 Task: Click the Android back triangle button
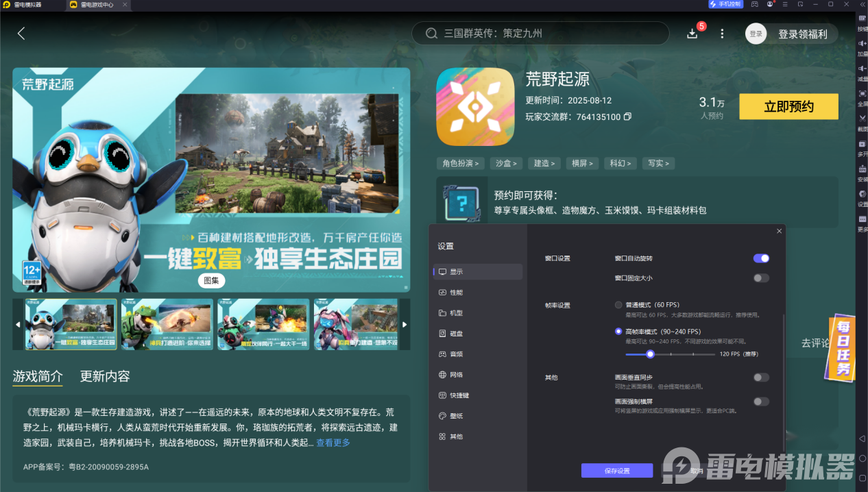tap(863, 439)
